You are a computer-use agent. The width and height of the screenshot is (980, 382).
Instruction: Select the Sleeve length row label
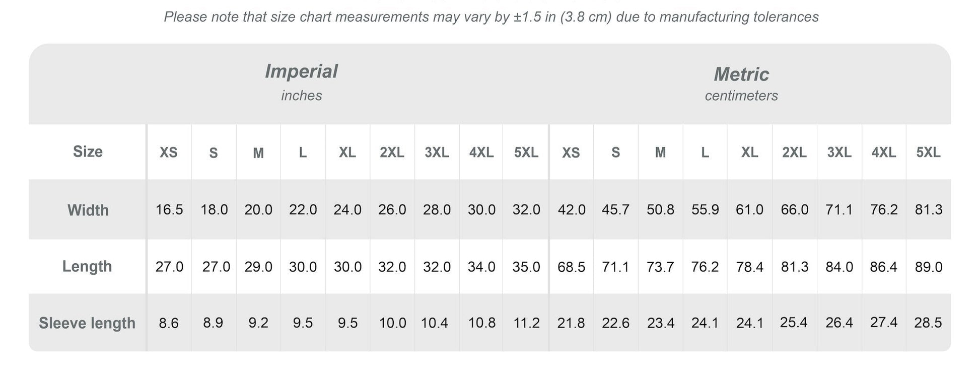click(x=87, y=323)
